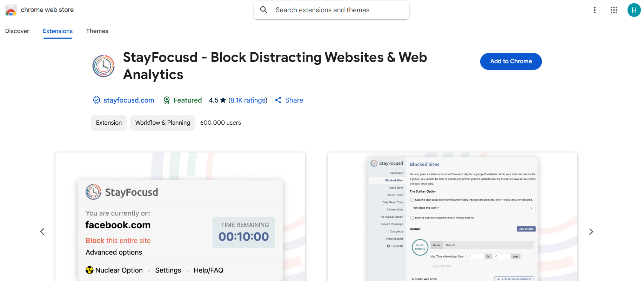Click the Featured badge icon
The height and width of the screenshot is (281, 644).
pos(167,100)
